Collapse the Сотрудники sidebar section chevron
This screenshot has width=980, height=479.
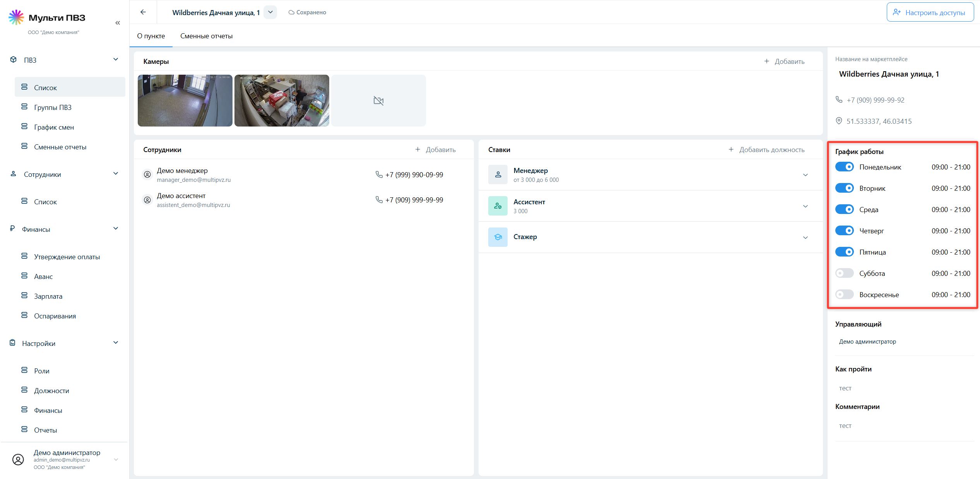115,173
